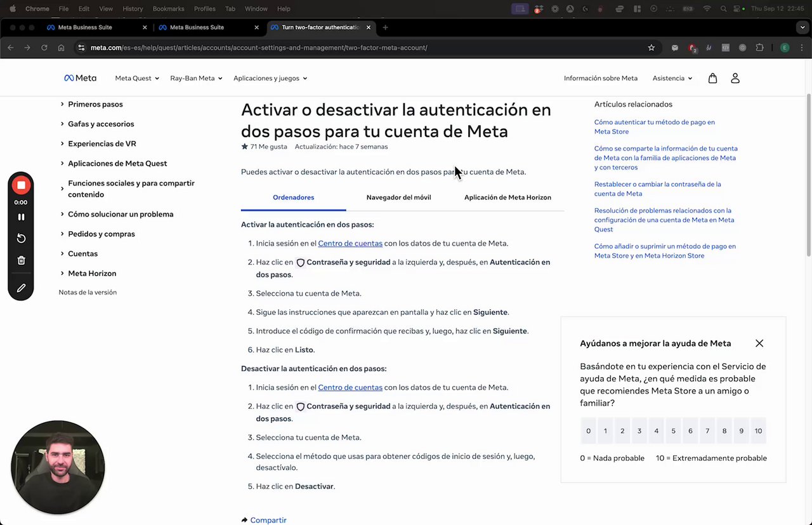812x525 pixels.
Task: Expand Gafas y accesorios in the sidebar
Action: [97, 124]
